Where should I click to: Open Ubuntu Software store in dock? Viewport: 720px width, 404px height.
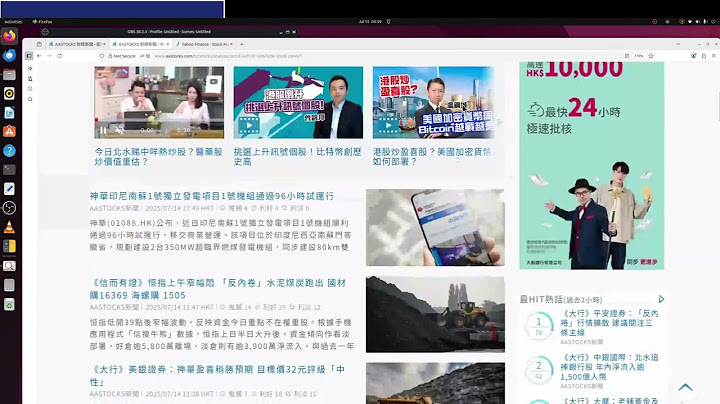[9, 132]
